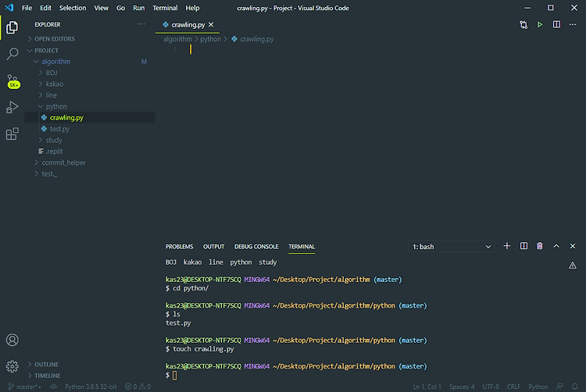586x392 pixels.
Task: Open the View menu
Action: coord(101,8)
